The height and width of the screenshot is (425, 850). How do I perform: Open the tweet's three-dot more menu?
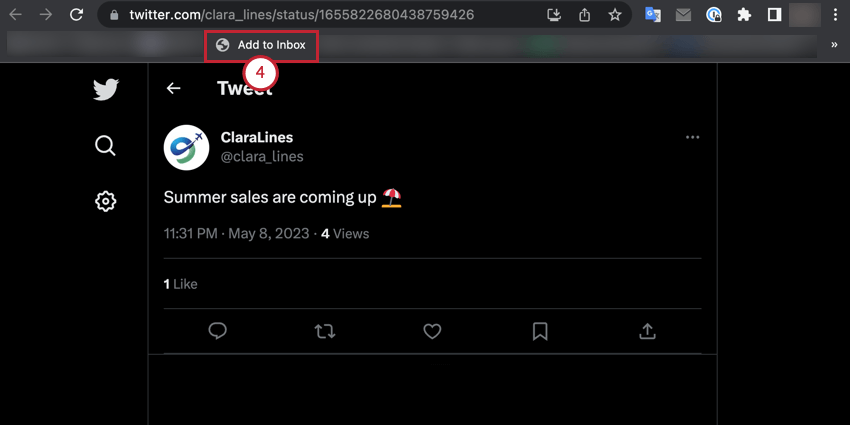click(692, 137)
